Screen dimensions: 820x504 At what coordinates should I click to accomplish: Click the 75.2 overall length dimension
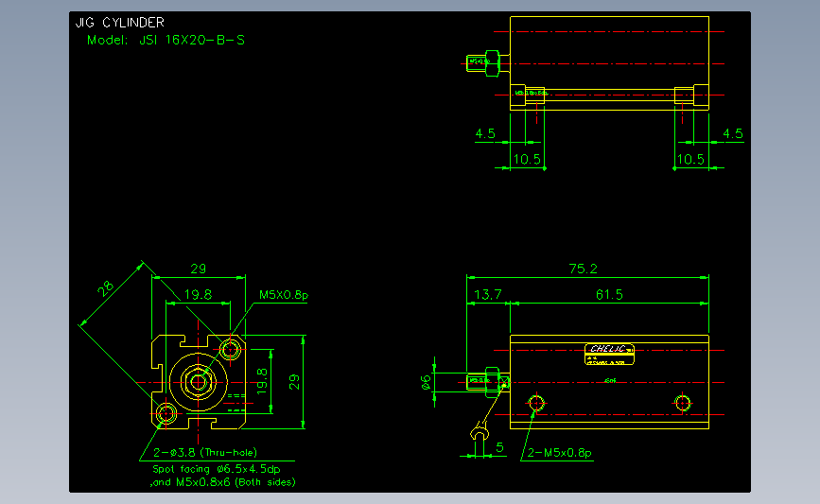583,269
